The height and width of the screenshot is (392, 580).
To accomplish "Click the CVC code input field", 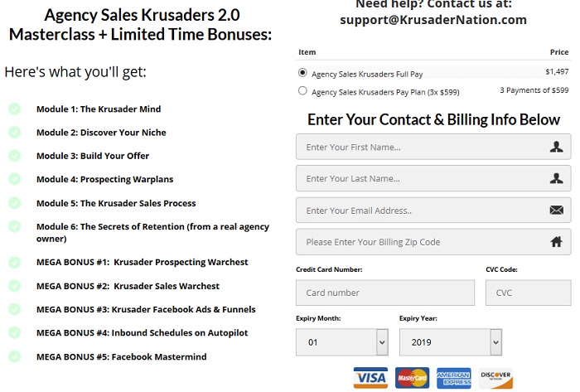I will tap(528, 293).
